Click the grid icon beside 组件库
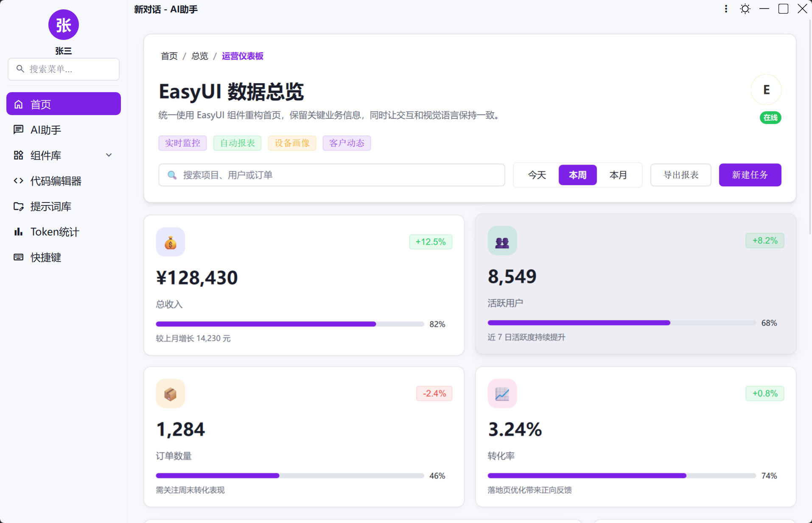This screenshot has width=812, height=523. (19, 155)
